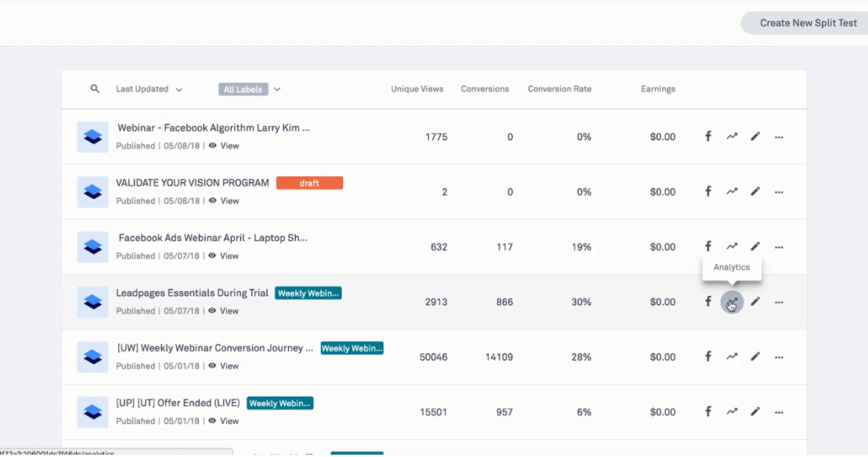The image size is (868, 457).
Task: Select Weekly Webinar label on Leadpages Essentials
Action: click(308, 293)
